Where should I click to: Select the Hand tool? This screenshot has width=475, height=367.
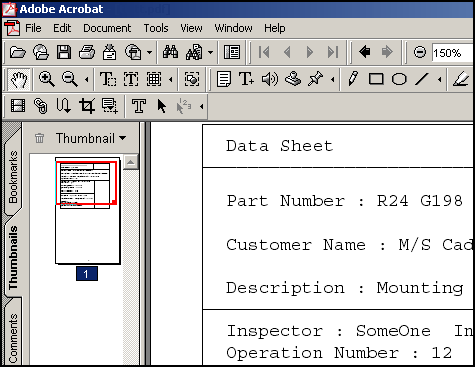point(19,79)
